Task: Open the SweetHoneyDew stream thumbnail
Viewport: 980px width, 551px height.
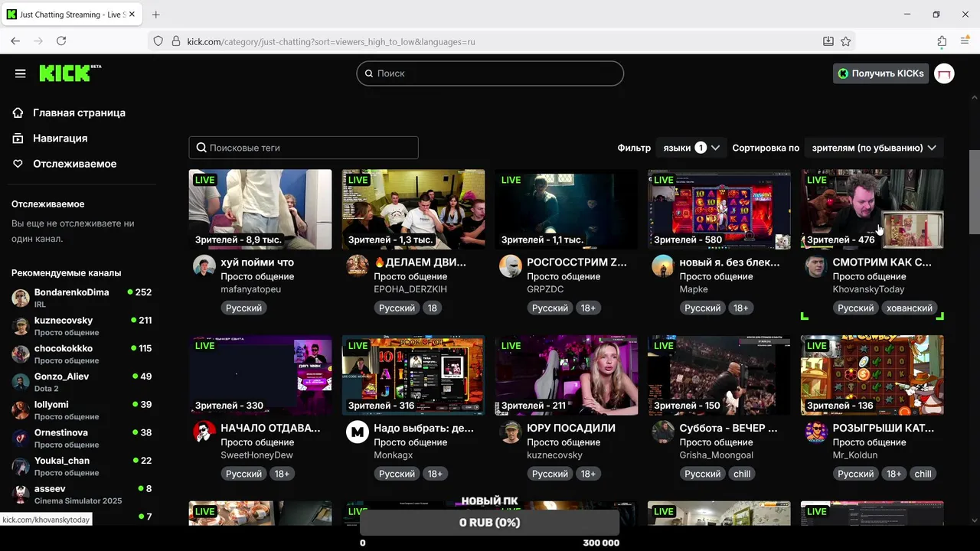Action: pyautogui.click(x=260, y=375)
